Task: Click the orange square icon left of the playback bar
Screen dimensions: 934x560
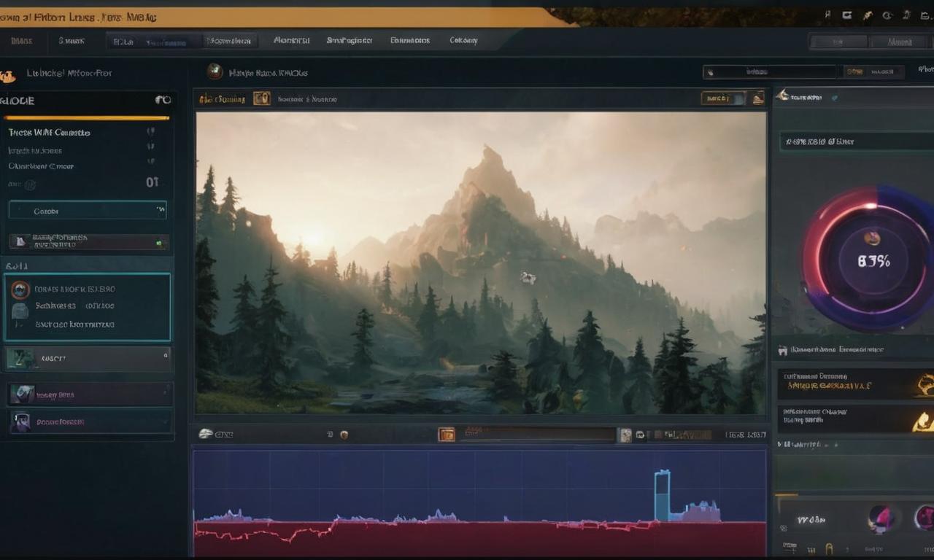Action: [x=446, y=435]
